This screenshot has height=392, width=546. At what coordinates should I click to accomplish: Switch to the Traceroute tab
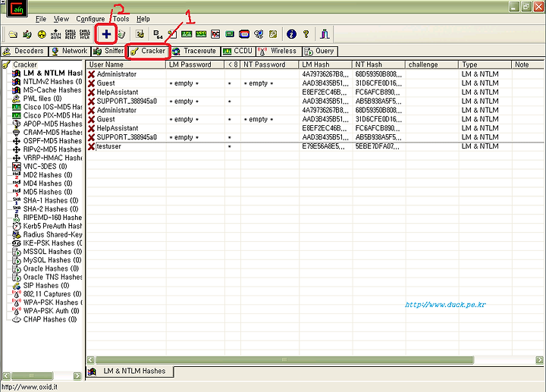click(195, 51)
